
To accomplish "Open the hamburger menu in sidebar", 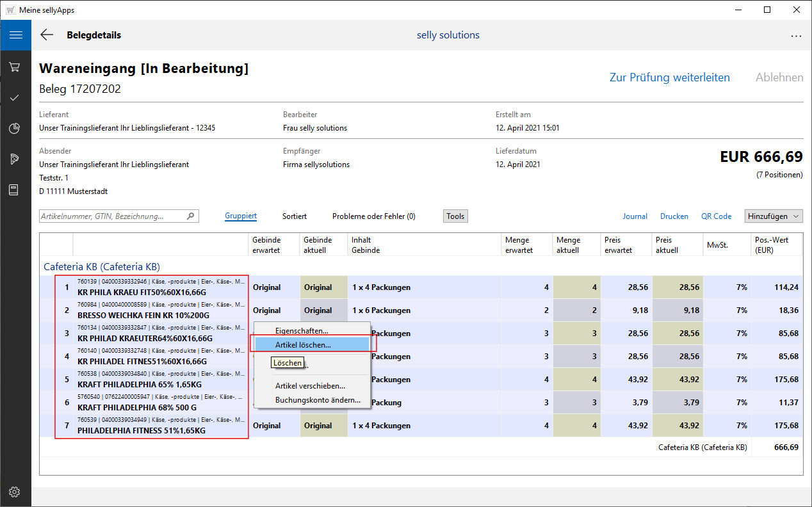I will pyautogui.click(x=15, y=35).
